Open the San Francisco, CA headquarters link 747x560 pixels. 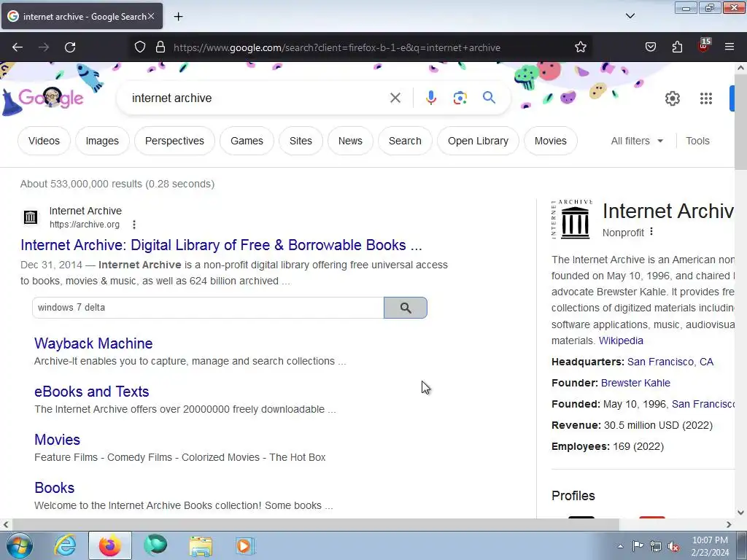670,362
